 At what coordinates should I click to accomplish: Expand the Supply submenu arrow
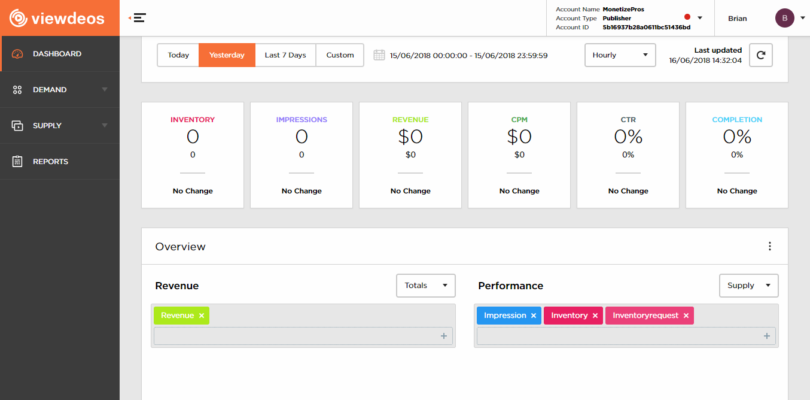tap(105, 126)
